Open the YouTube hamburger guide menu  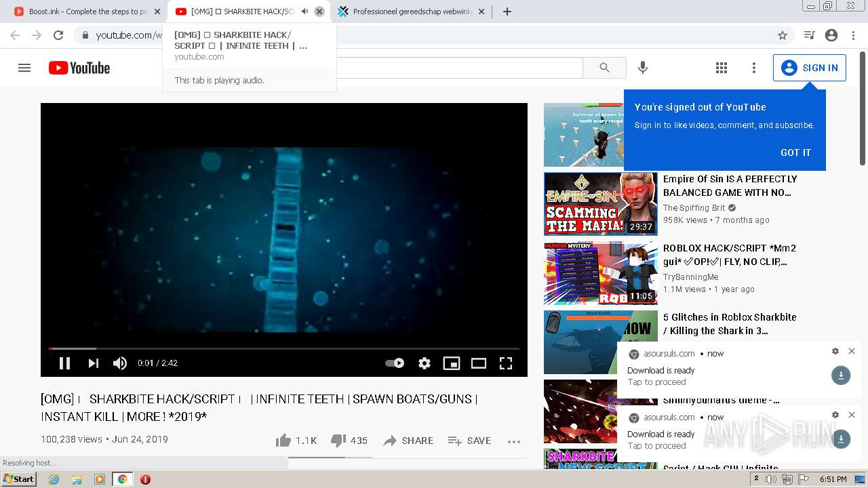pos(24,68)
